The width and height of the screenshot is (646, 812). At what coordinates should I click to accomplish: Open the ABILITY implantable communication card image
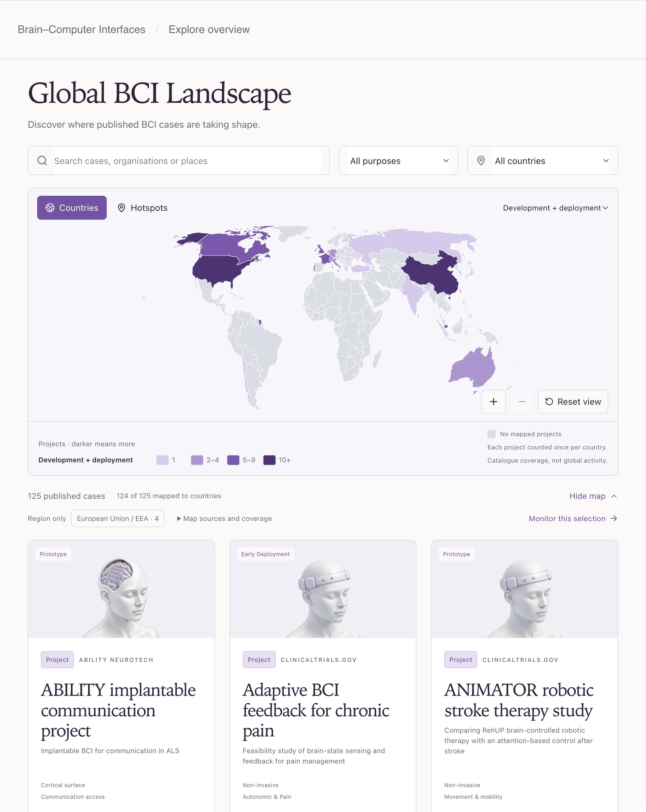click(121, 589)
